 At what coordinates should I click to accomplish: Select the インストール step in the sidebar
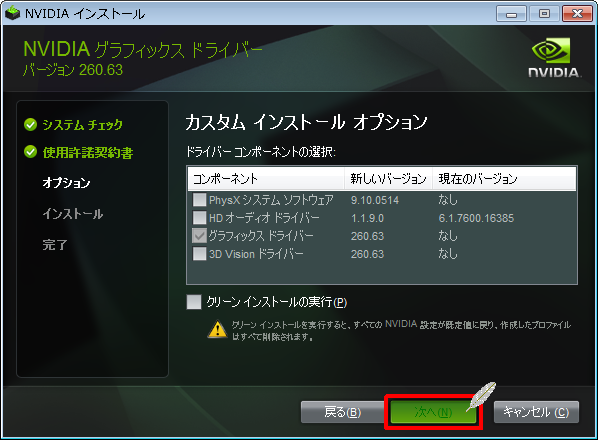click(72, 214)
